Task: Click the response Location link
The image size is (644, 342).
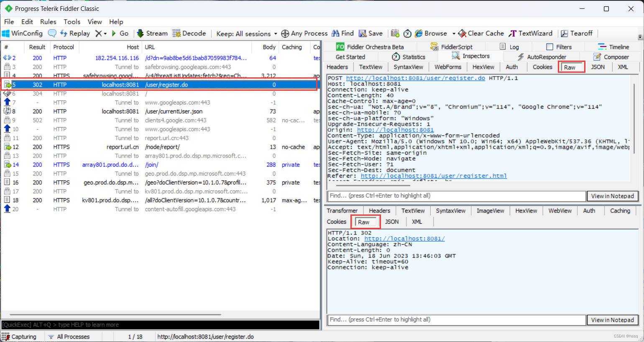Action: click(404, 239)
